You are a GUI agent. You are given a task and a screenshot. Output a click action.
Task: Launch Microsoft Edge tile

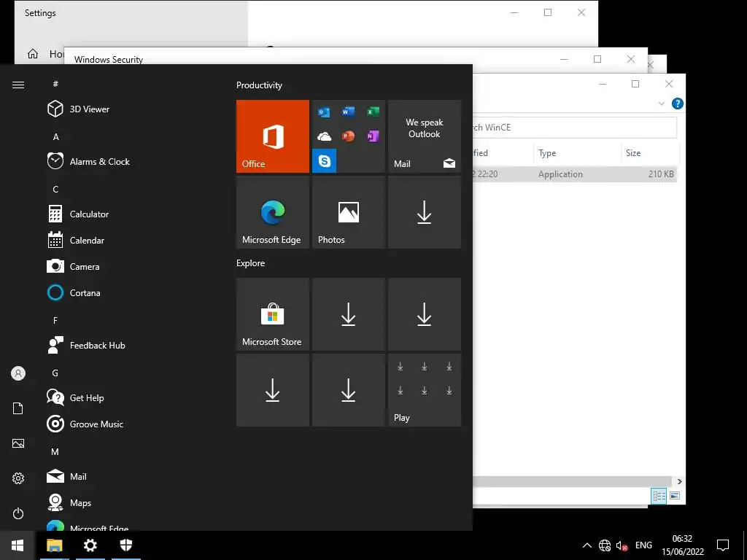tap(273, 212)
